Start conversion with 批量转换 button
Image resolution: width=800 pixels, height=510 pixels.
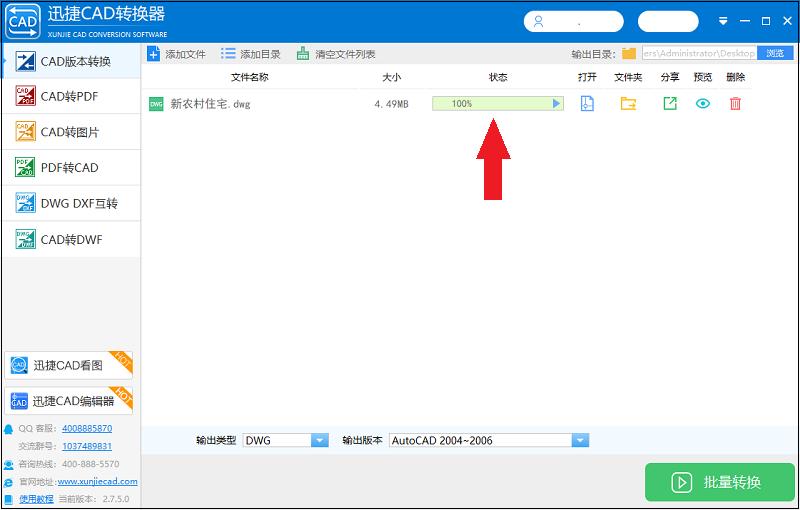coord(720,482)
